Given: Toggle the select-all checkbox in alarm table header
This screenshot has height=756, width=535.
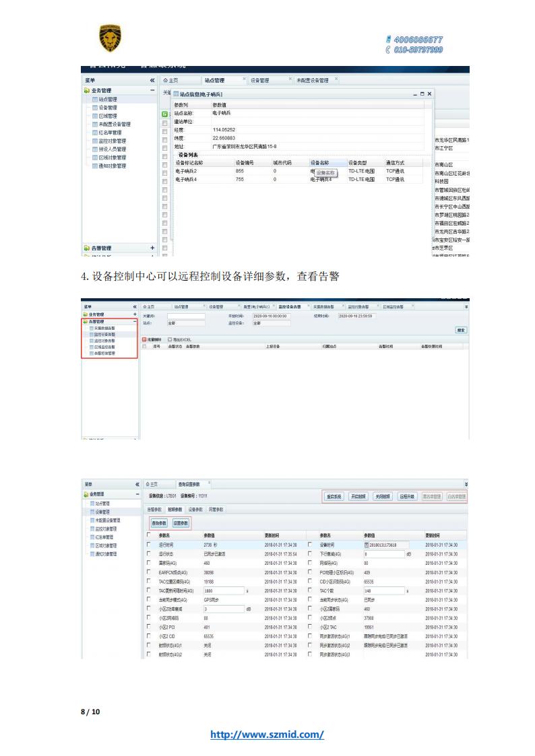Looking at the screenshot, I should coord(144,346).
